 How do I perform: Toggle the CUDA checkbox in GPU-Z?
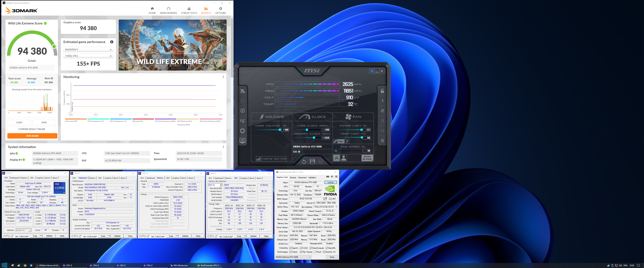pyautogui.click(x=301, y=248)
